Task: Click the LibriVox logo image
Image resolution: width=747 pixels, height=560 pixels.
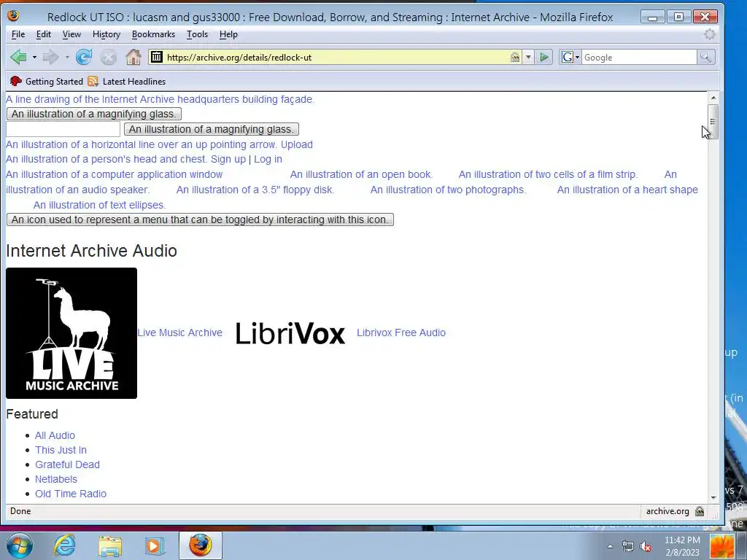Action: coord(290,332)
